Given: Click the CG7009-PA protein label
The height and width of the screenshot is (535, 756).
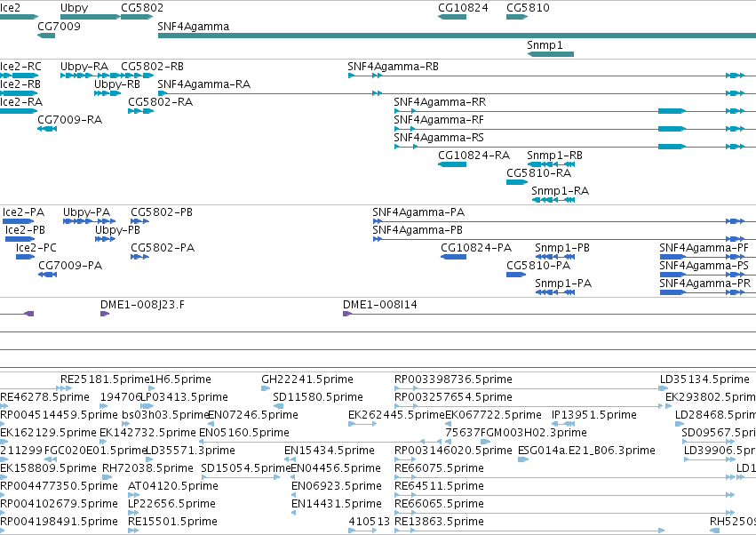Looking at the screenshot, I should pos(70,266).
